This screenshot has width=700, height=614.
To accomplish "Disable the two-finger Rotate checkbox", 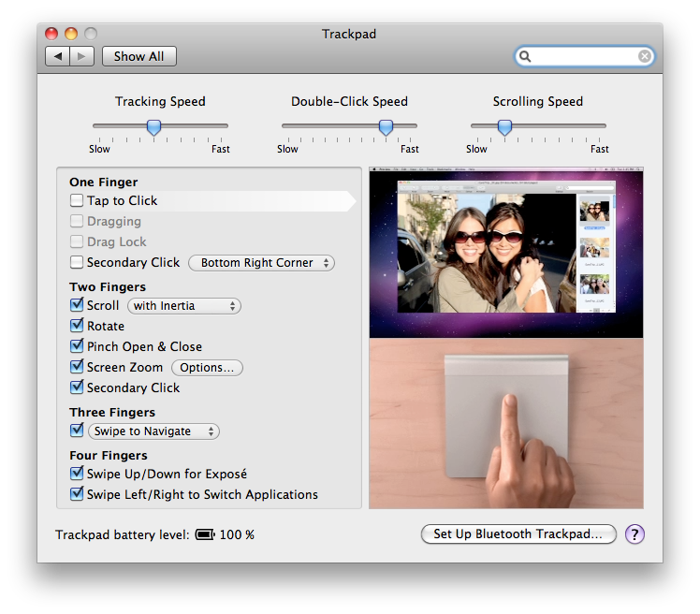I will tap(77, 326).
